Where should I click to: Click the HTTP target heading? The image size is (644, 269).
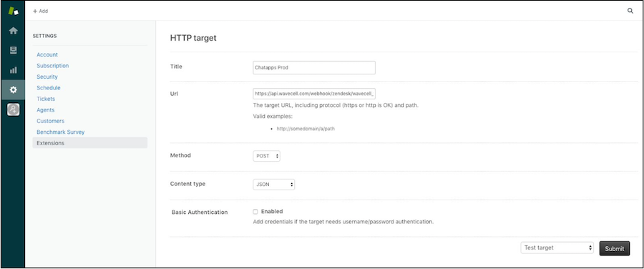coord(193,38)
